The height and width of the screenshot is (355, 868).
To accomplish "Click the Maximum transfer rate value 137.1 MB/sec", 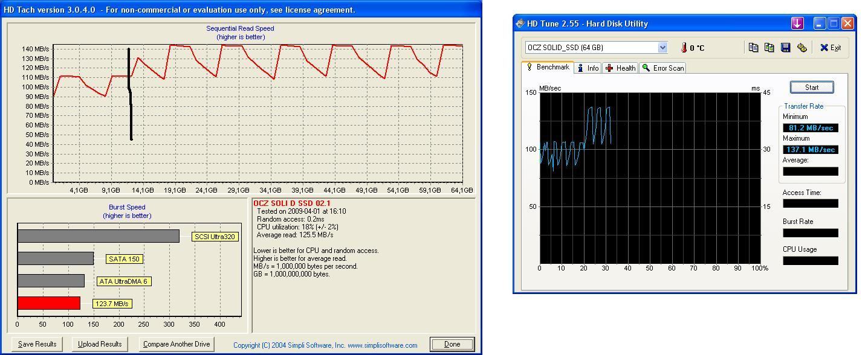I will point(811,150).
